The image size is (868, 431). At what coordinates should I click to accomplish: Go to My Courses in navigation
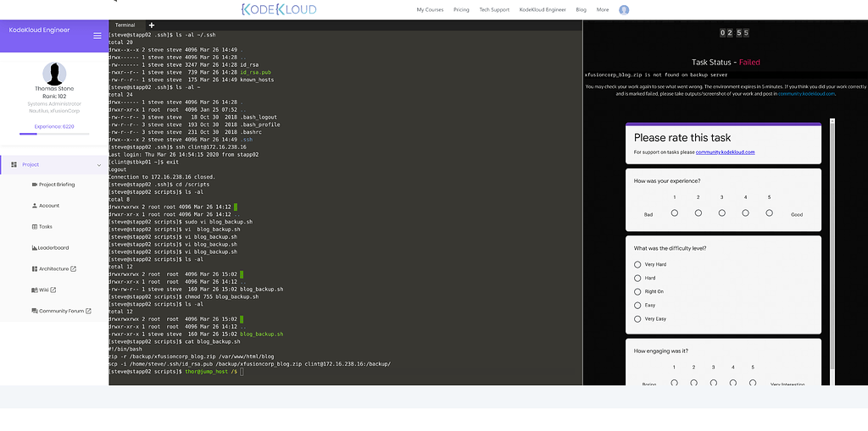coord(430,10)
